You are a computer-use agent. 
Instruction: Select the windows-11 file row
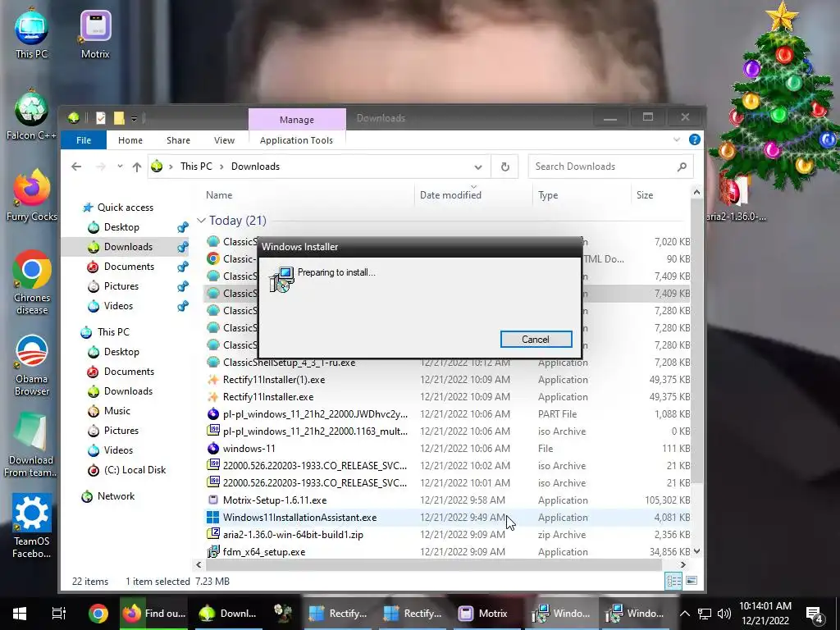click(x=449, y=449)
